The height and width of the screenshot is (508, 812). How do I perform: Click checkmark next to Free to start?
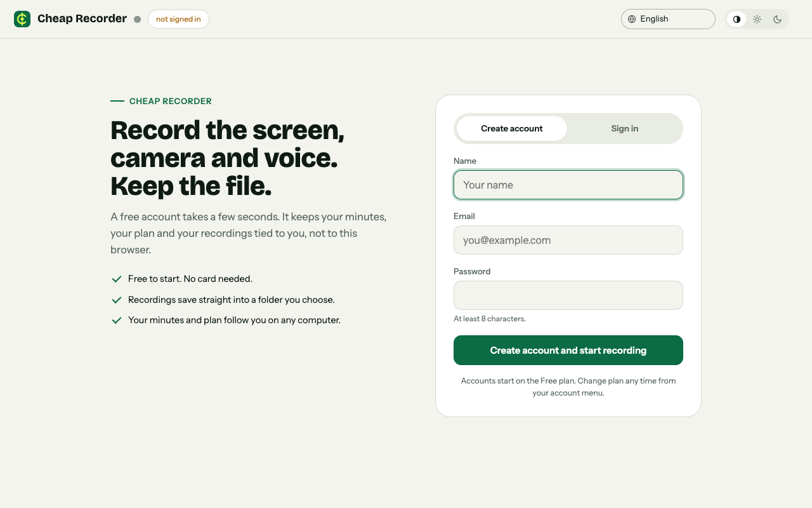tap(117, 279)
